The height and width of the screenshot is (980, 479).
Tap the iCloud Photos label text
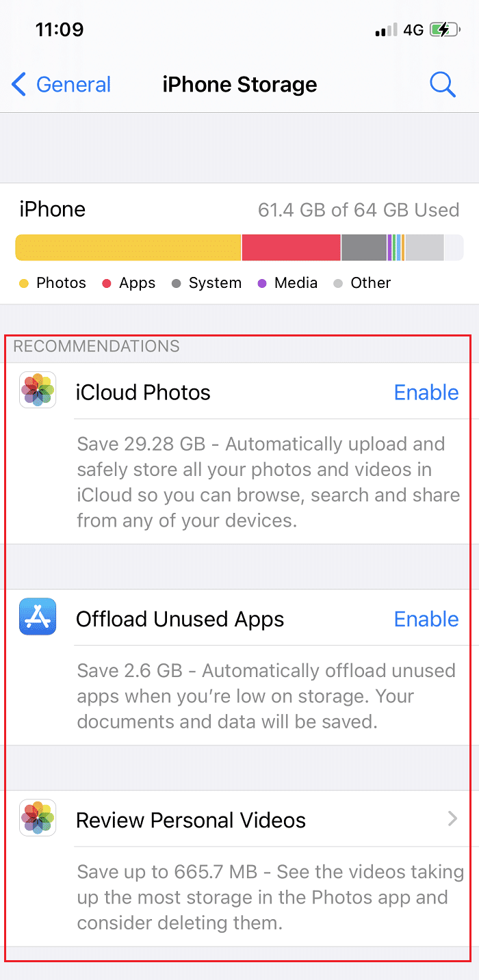(143, 392)
